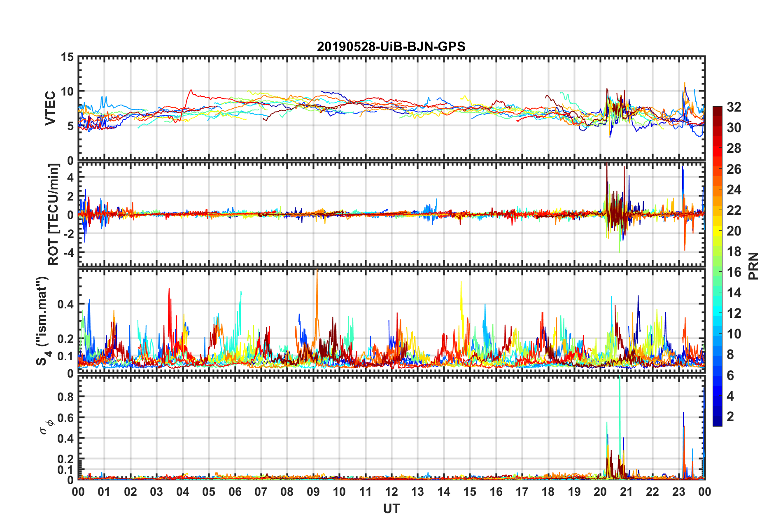Click hour tick 04 on UT axis

(183, 492)
